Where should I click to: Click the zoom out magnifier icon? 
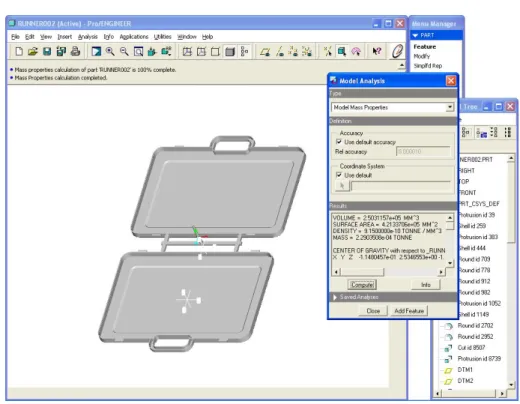click(124, 51)
